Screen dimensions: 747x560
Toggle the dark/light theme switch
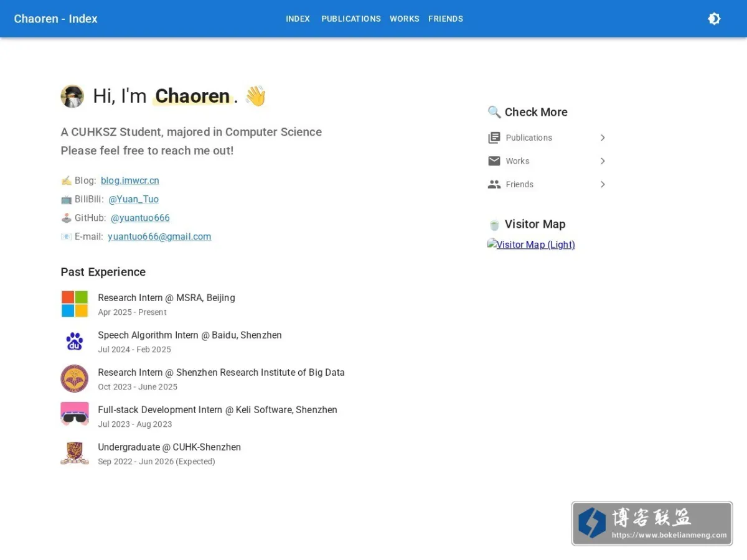click(x=714, y=19)
